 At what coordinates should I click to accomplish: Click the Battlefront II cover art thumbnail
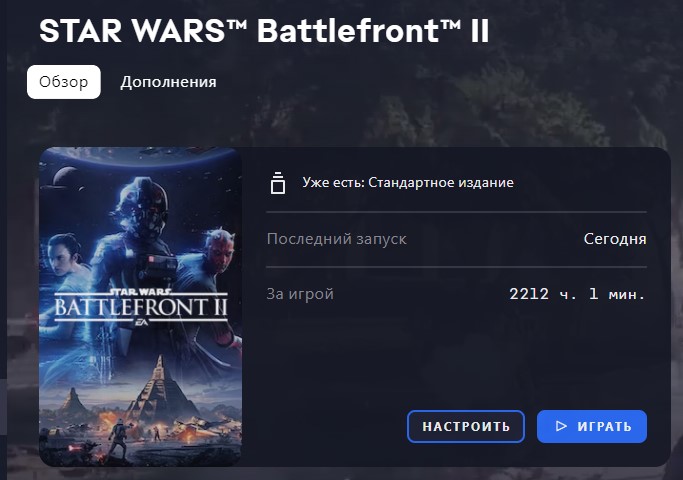140,307
